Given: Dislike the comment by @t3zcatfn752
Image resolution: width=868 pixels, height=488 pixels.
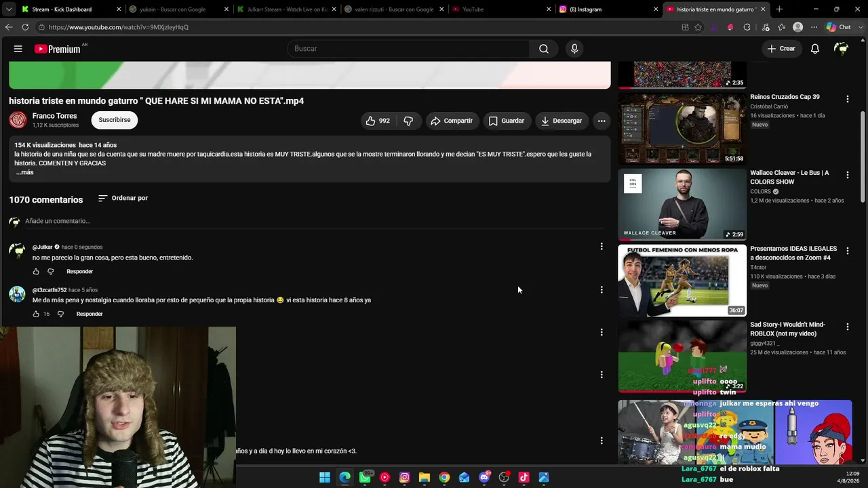Looking at the screenshot, I should [60, 314].
